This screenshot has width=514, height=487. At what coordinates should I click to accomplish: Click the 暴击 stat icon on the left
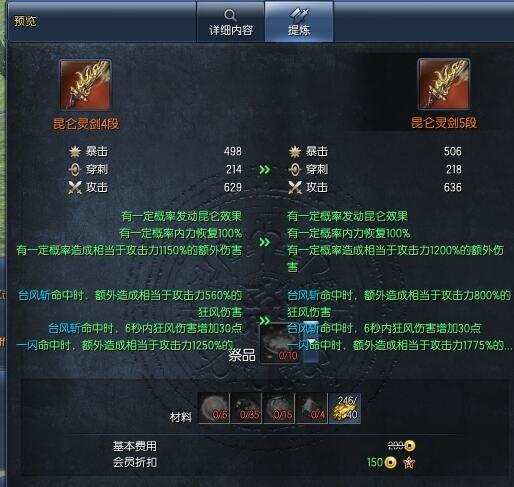[75, 152]
